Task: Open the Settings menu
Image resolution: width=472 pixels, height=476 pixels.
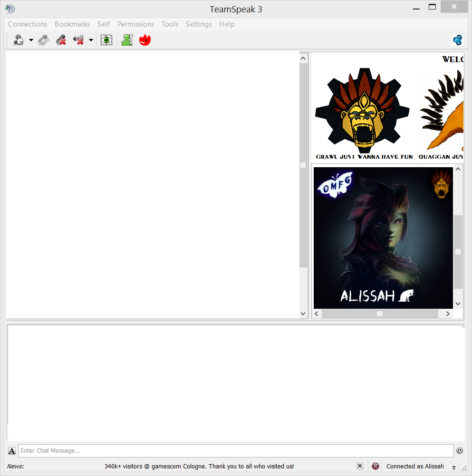Action: click(x=199, y=24)
